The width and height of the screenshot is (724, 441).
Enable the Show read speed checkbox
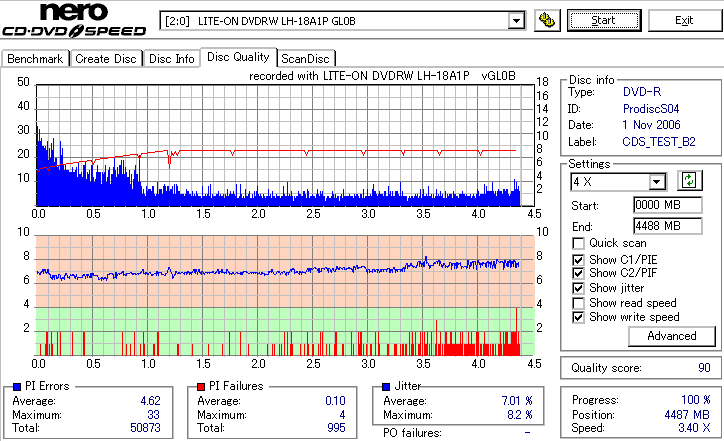click(x=578, y=303)
